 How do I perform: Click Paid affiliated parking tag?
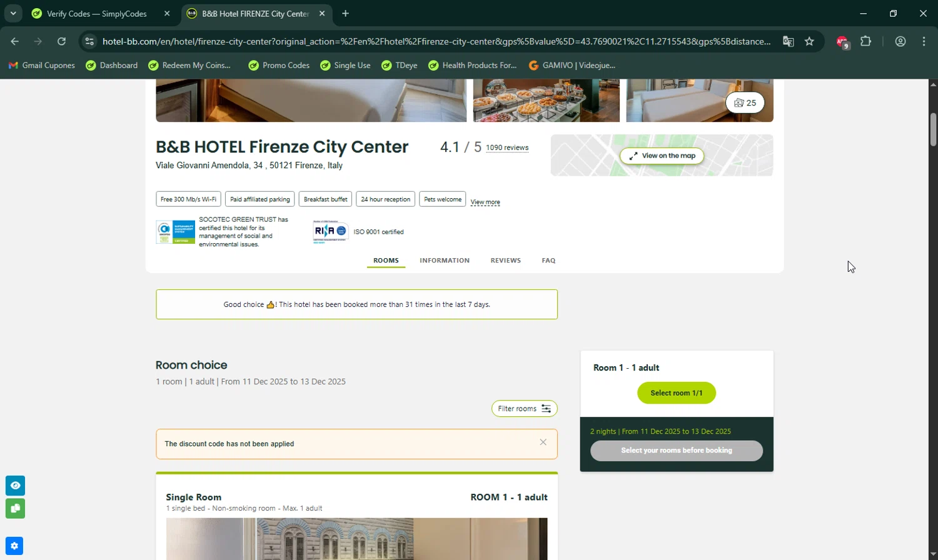260,199
